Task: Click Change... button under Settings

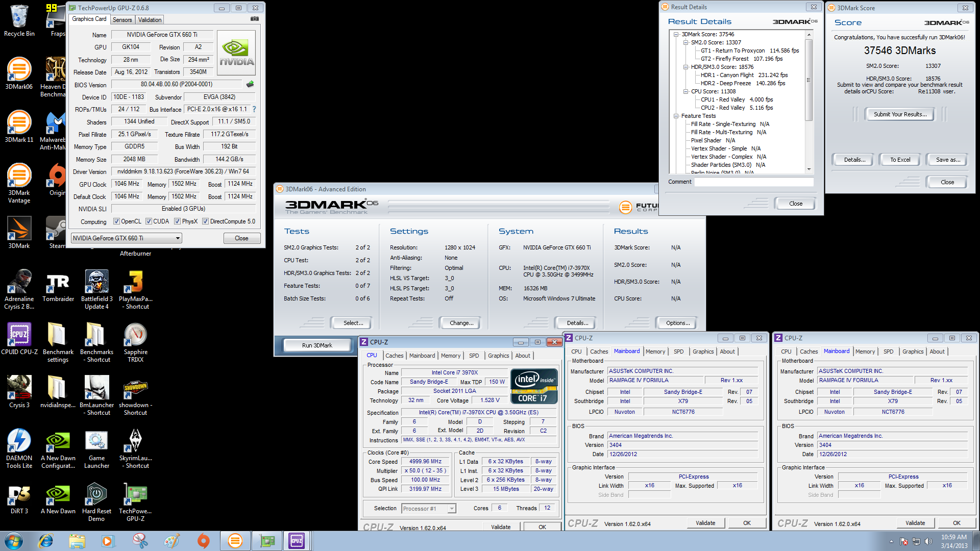Action: pyautogui.click(x=461, y=323)
